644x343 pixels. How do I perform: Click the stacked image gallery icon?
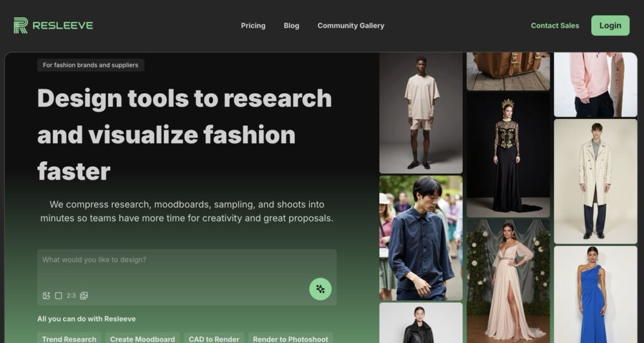(x=84, y=295)
